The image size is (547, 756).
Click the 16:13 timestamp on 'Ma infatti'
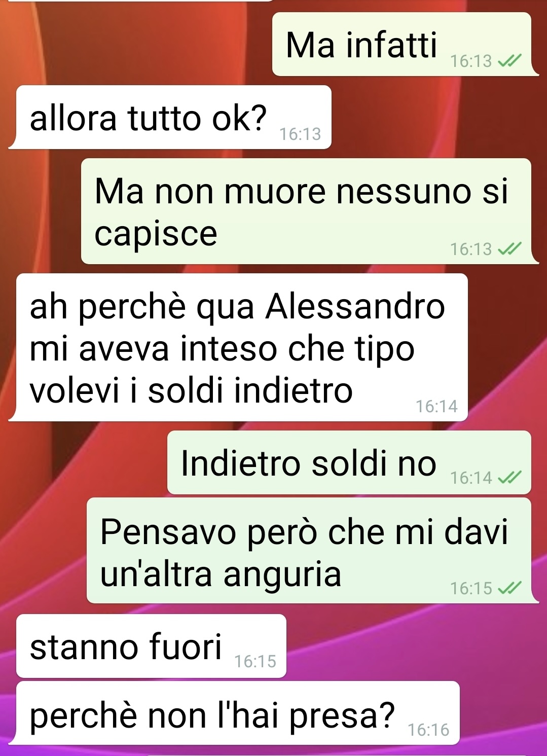pos(471,61)
